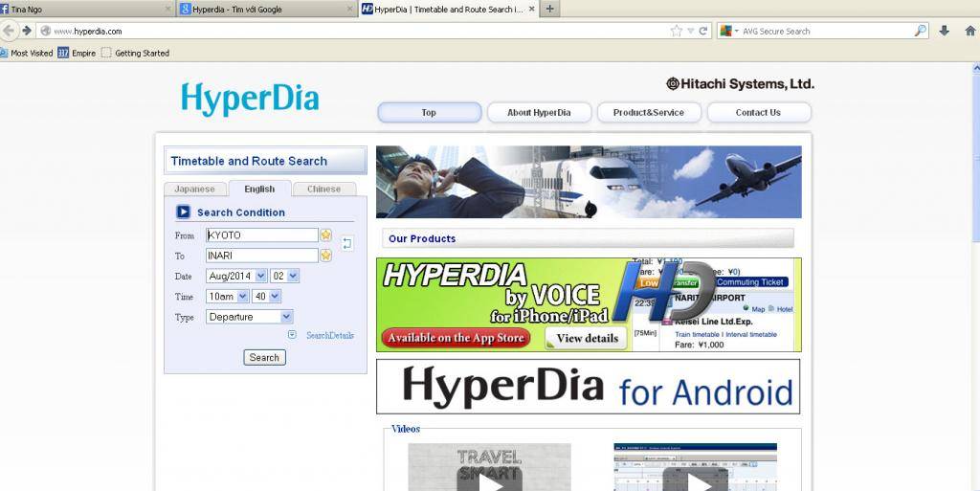Close the Tina Ngo Facebook tab
This screenshot has width=980, height=491.
167,9
